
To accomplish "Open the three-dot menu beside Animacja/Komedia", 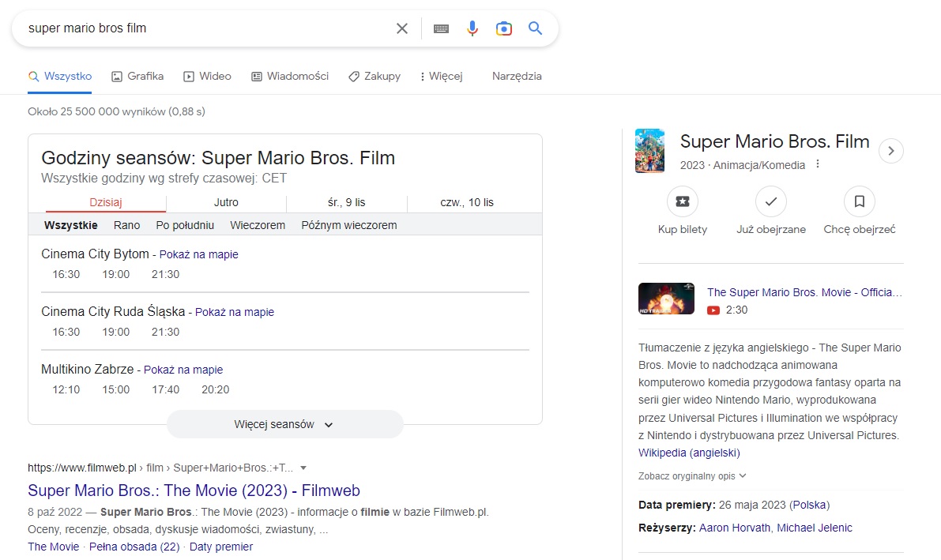I will point(818,164).
